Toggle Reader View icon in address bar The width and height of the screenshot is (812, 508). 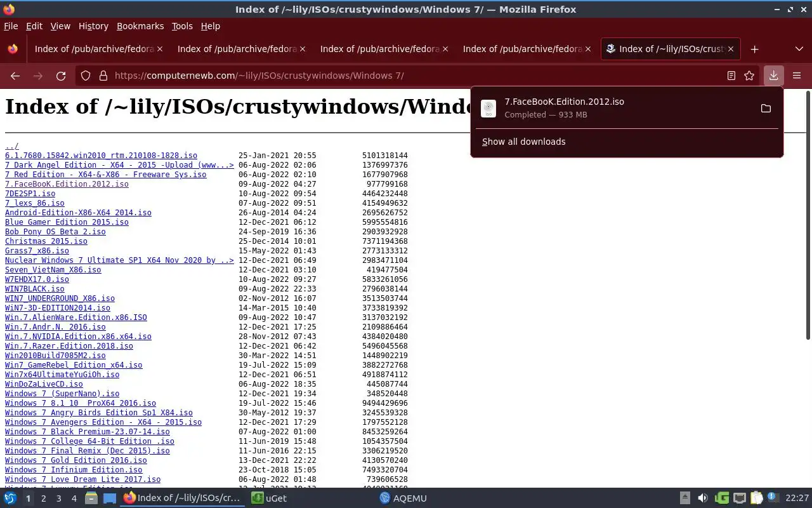tap(731, 76)
